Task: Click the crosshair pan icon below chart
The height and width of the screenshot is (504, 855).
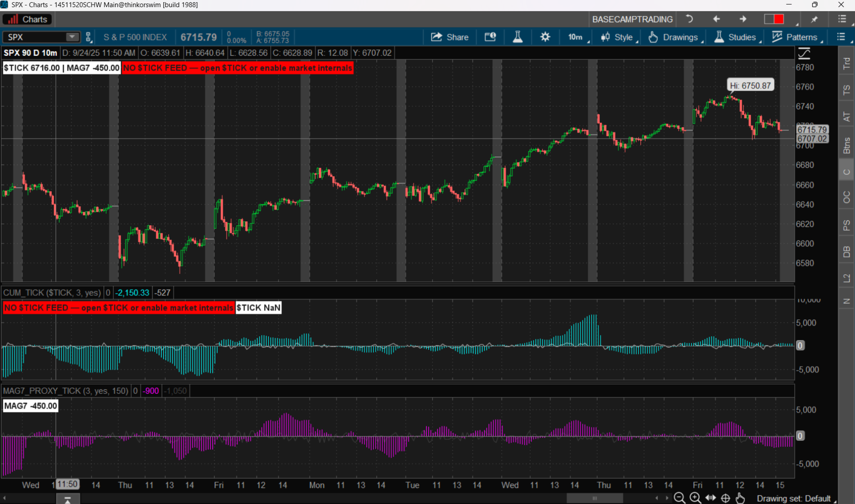Action: 725,498
